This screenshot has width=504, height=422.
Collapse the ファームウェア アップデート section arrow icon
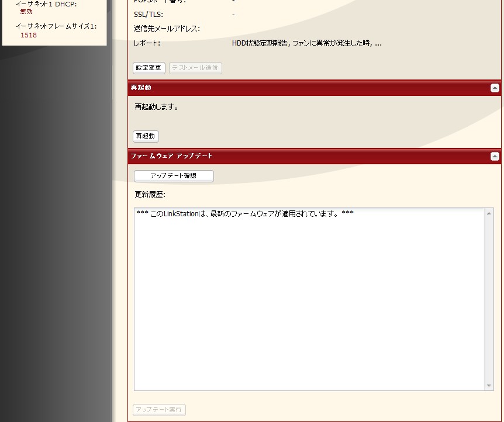[x=495, y=156]
